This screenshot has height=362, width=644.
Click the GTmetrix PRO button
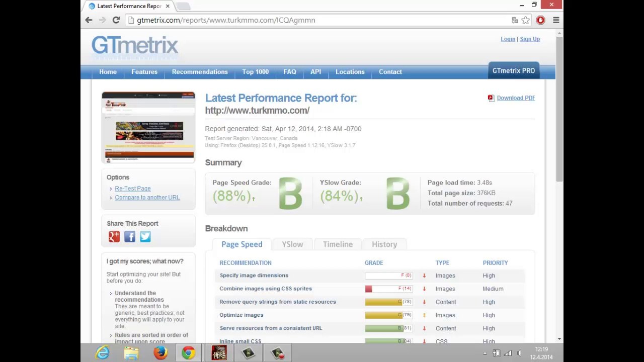pyautogui.click(x=514, y=71)
